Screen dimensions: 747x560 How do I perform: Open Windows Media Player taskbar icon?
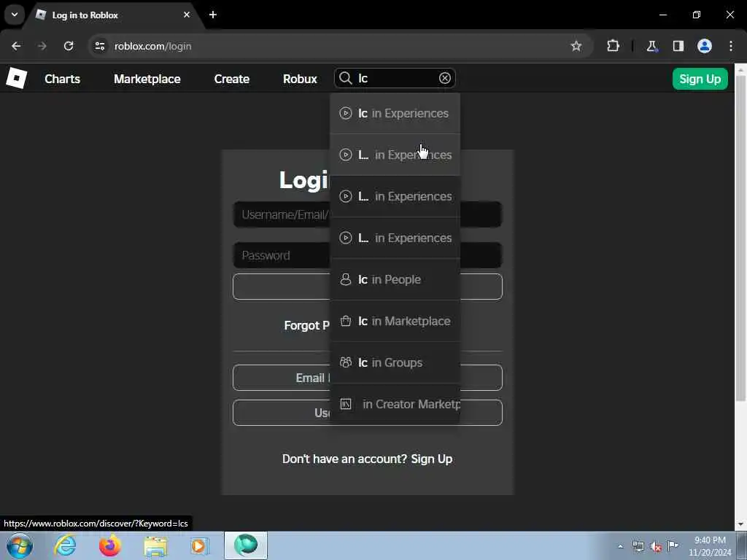coord(200,546)
